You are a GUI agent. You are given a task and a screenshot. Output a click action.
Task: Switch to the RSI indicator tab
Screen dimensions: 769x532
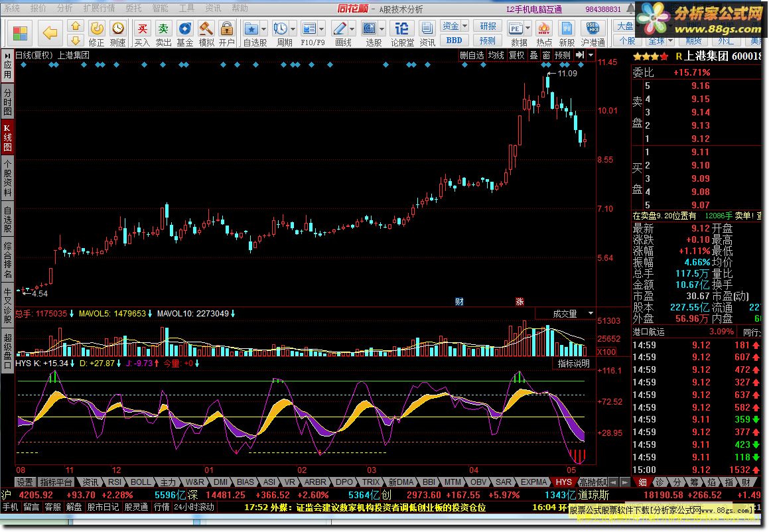tap(115, 482)
